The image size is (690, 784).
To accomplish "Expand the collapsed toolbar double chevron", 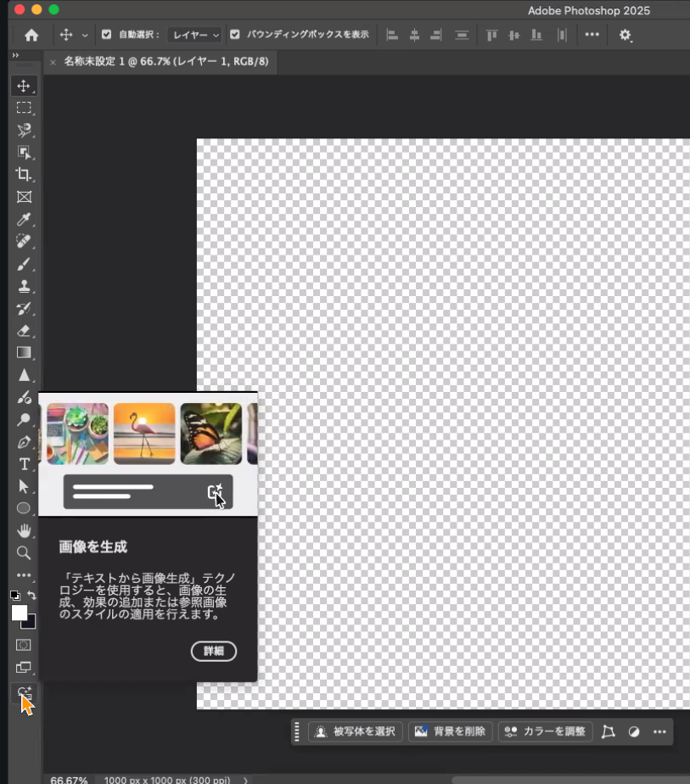I will tap(15, 55).
